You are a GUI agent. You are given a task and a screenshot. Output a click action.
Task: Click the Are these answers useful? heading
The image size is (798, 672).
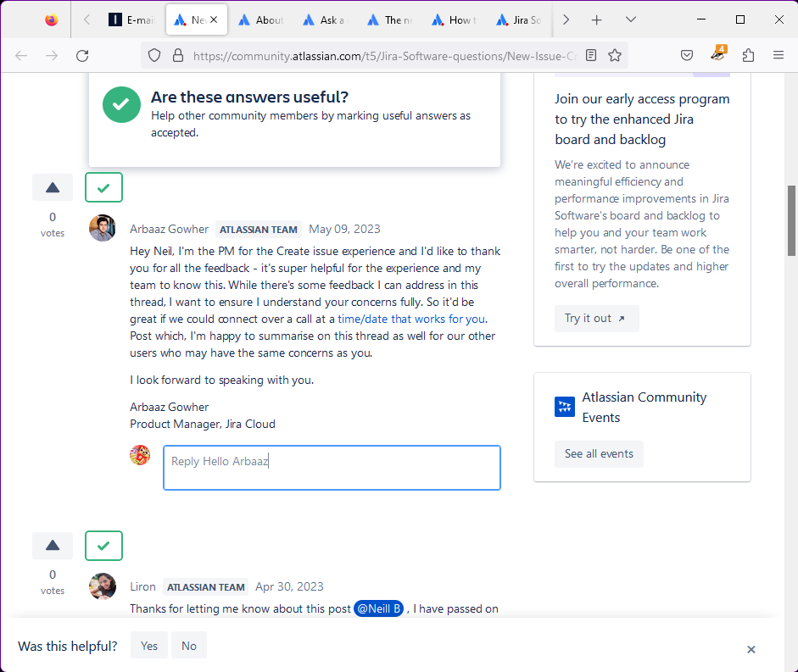pos(249,97)
